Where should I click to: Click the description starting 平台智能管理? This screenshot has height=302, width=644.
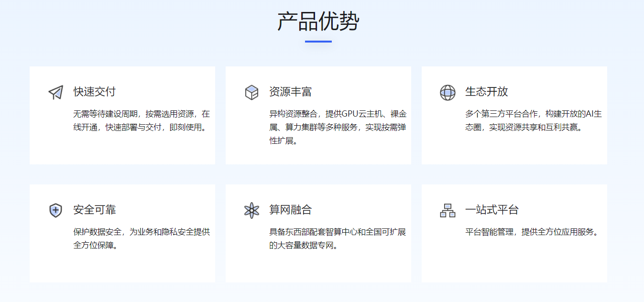coord(532,232)
